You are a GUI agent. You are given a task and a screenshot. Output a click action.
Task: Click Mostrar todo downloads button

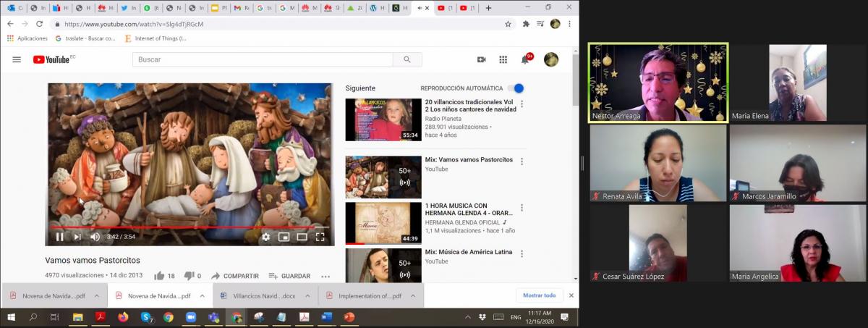(x=540, y=295)
